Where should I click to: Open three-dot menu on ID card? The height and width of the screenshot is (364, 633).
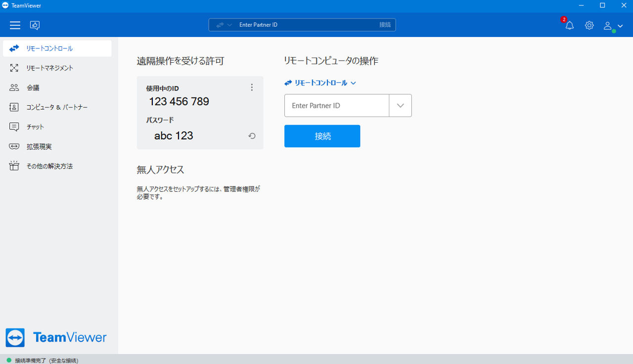point(252,87)
